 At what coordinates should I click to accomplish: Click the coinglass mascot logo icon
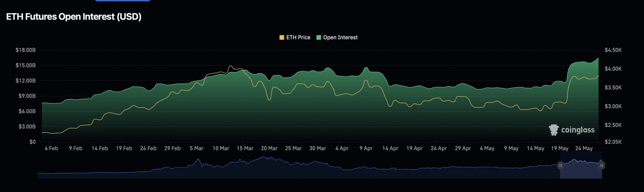[554, 130]
